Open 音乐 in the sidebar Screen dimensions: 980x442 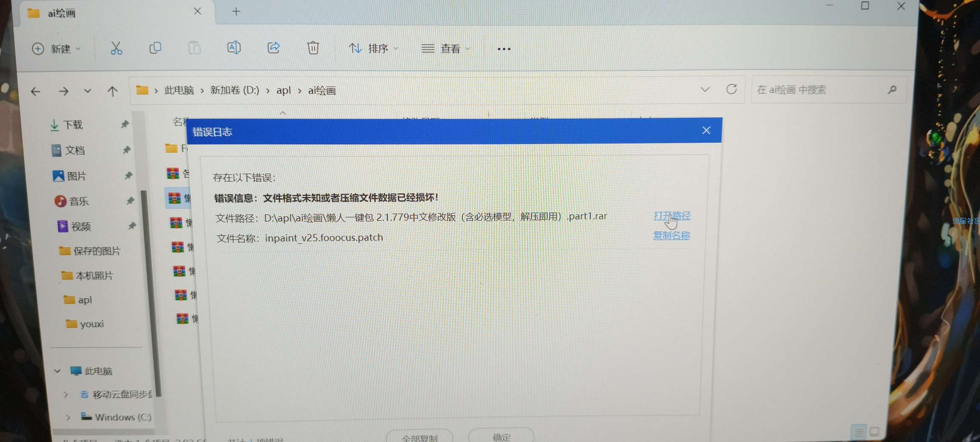[79, 201]
